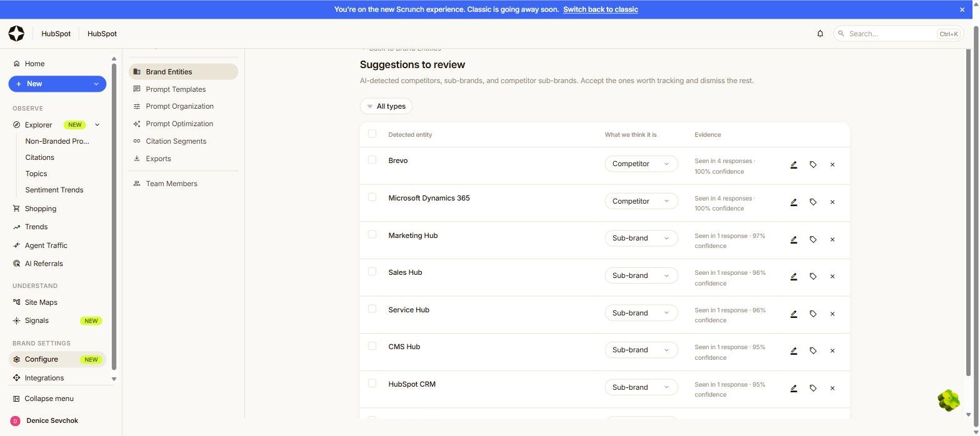
Task: Select the Sales Hub row checkbox
Action: (x=372, y=272)
